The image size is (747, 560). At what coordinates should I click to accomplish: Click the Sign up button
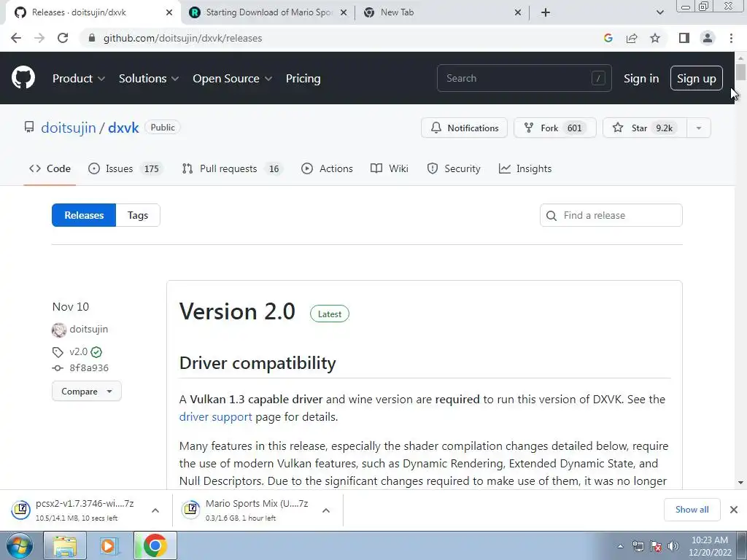pyautogui.click(x=697, y=78)
